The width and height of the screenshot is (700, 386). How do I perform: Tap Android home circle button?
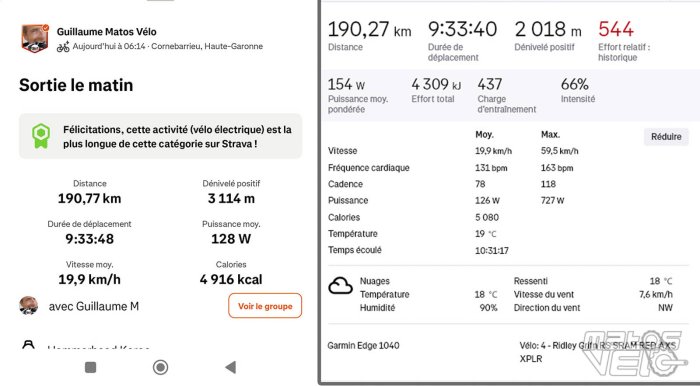160,367
